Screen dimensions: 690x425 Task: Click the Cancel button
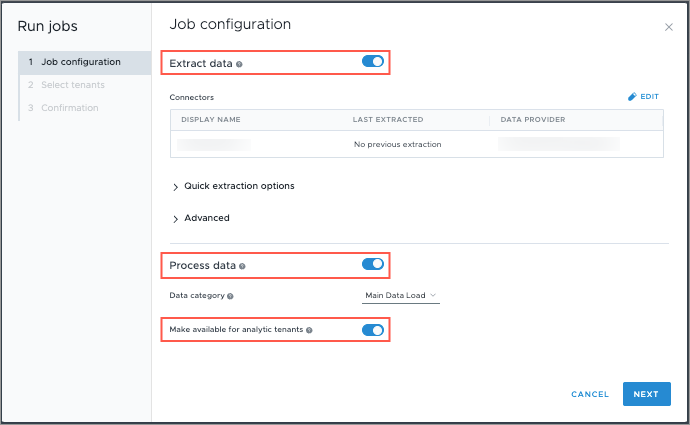tap(590, 394)
